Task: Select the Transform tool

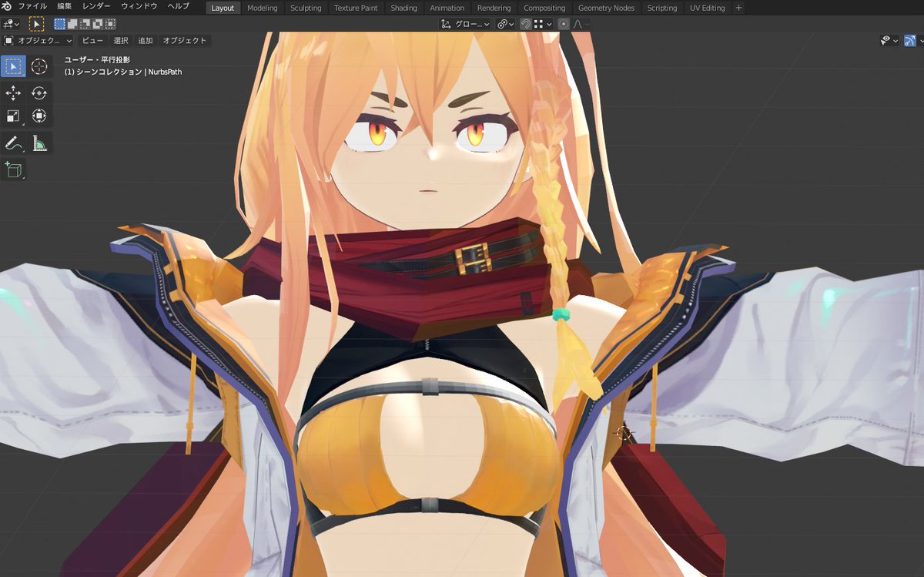Action: pos(39,116)
